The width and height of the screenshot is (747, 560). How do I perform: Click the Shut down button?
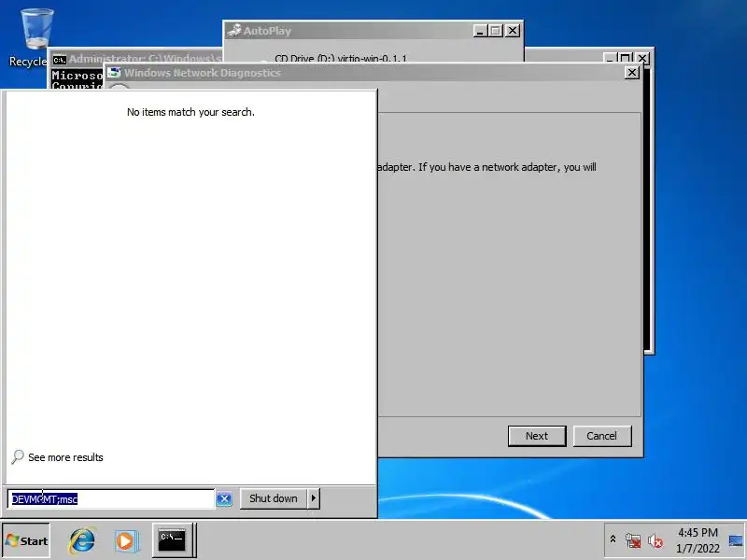274,498
